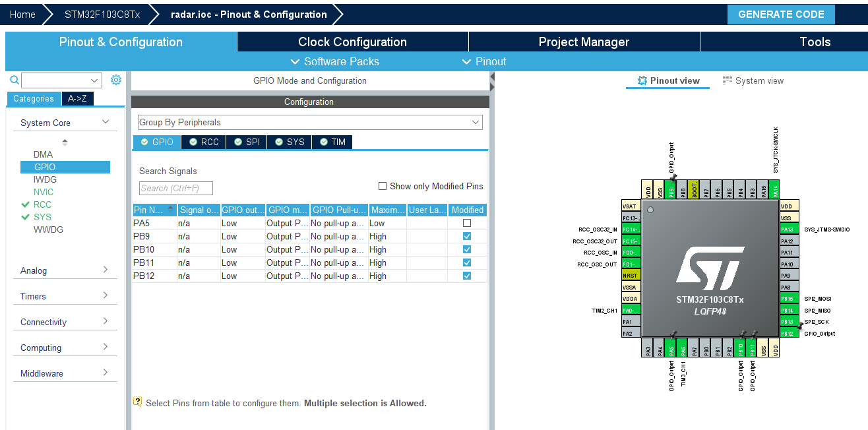The height and width of the screenshot is (430, 868).
Task: Open the Software Packs dropdown menu
Action: pyautogui.click(x=335, y=61)
